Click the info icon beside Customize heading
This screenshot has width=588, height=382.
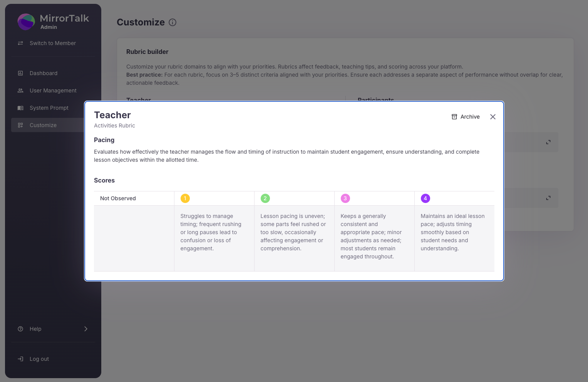pyautogui.click(x=173, y=22)
